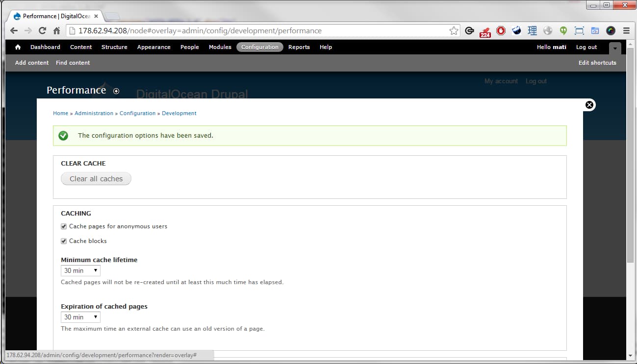The image size is (637, 364).
Task: Click the Japanese kanji extension icon
Action: pyautogui.click(x=532, y=30)
